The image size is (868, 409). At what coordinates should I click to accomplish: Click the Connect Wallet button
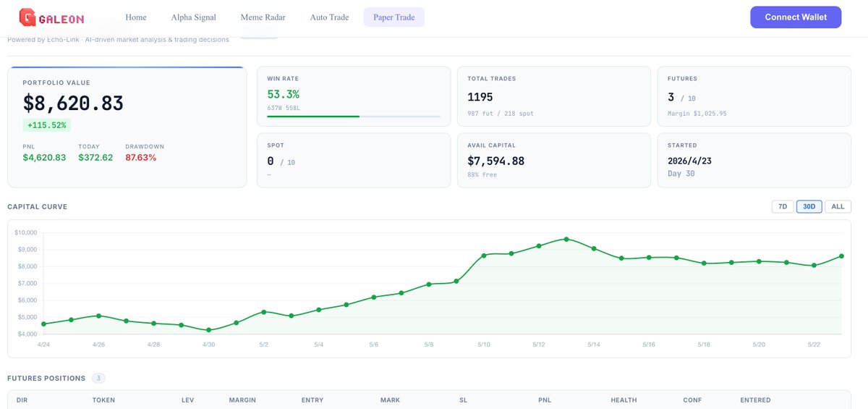click(796, 17)
